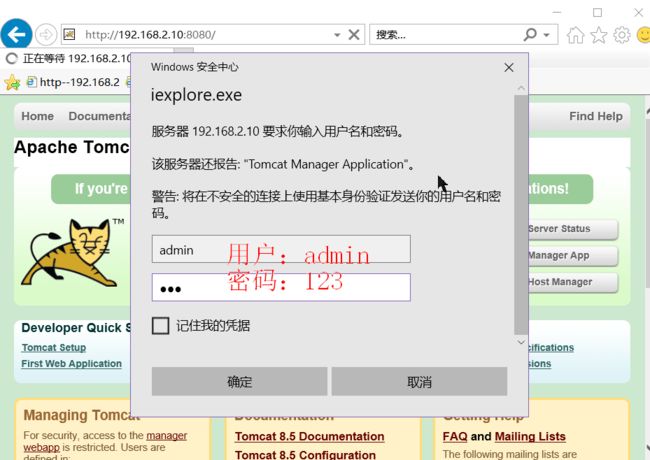The height and width of the screenshot is (460, 650).
Task: Click the browser Back arrow button
Action: 16,34
